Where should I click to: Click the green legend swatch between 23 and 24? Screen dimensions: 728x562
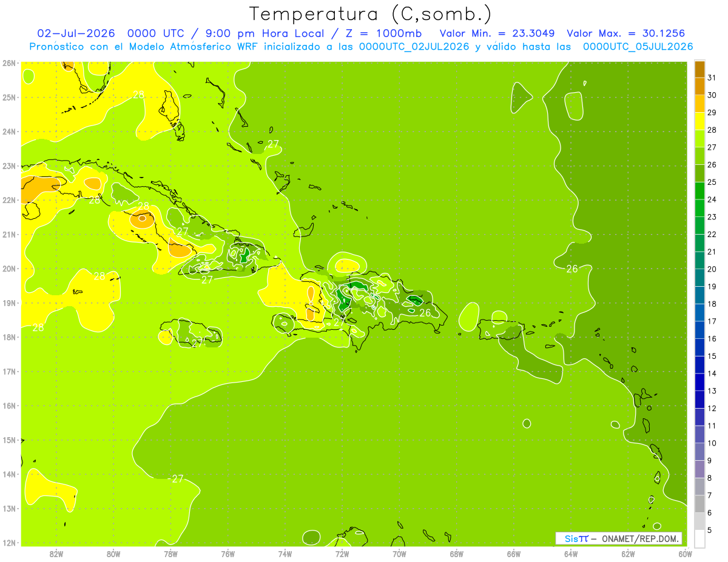[699, 207]
